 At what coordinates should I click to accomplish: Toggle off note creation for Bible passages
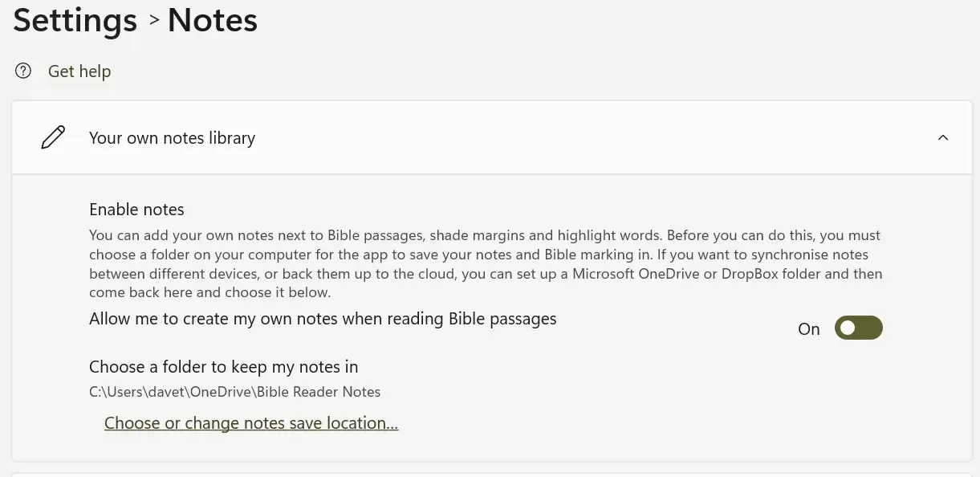point(858,328)
